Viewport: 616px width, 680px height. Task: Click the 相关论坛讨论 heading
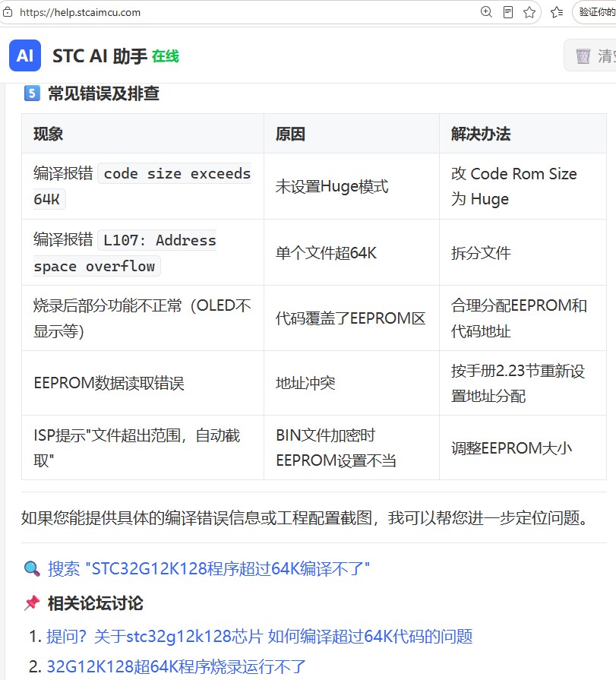pos(96,603)
